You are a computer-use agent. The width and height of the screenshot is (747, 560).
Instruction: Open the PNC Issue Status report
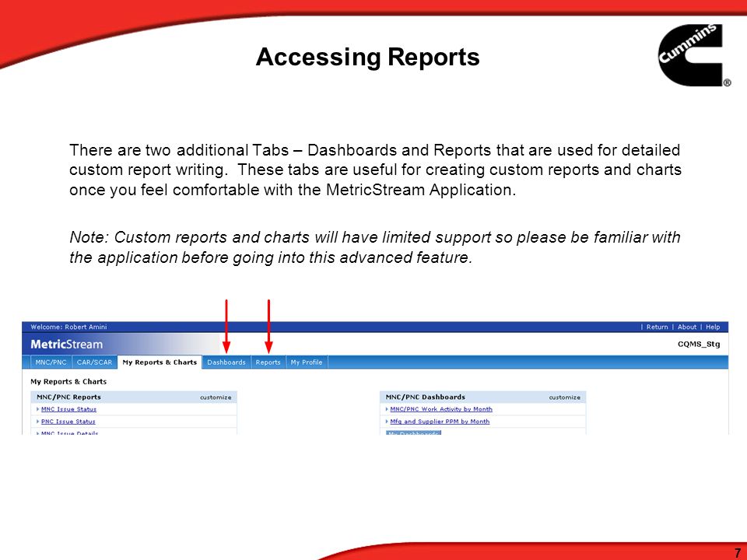(x=68, y=422)
